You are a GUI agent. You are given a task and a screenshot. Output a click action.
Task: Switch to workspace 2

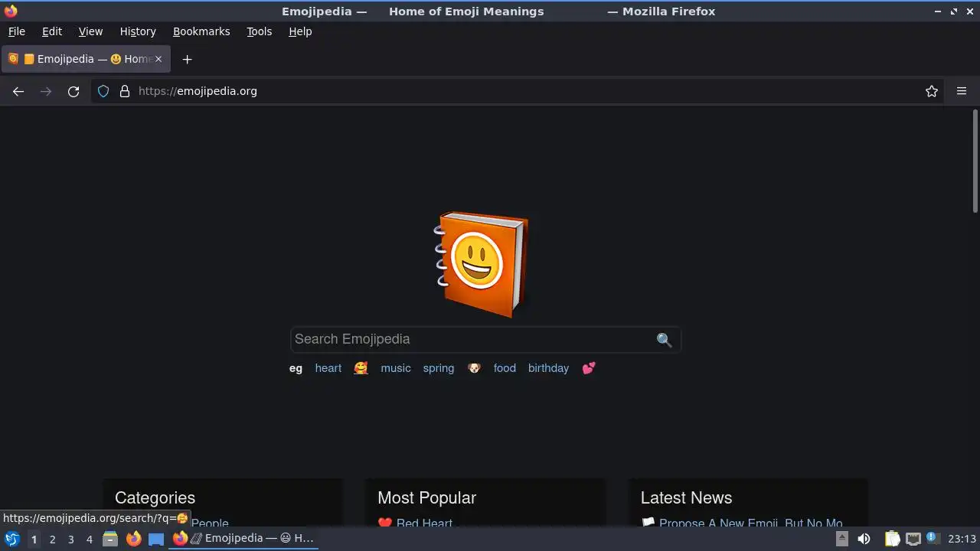click(x=52, y=540)
